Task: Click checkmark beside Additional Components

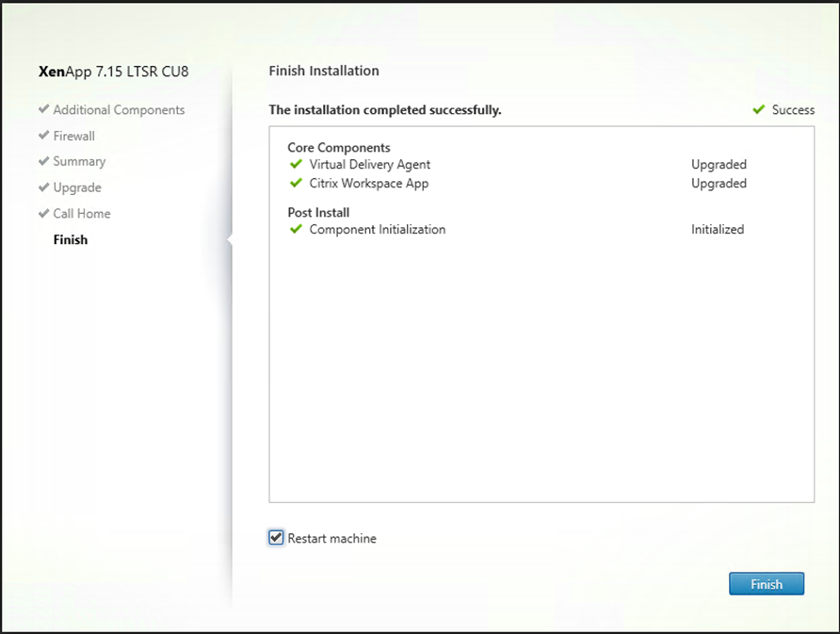Action: (x=44, y=108)
